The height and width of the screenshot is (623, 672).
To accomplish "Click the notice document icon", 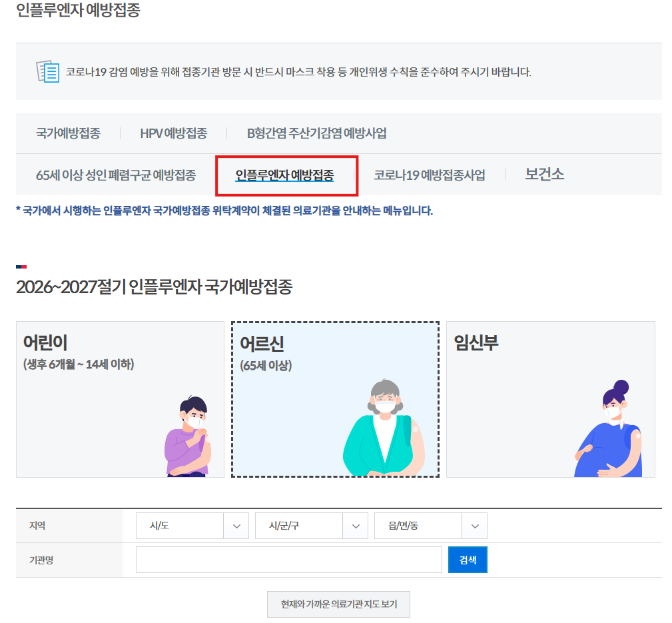I will [48, 71].
